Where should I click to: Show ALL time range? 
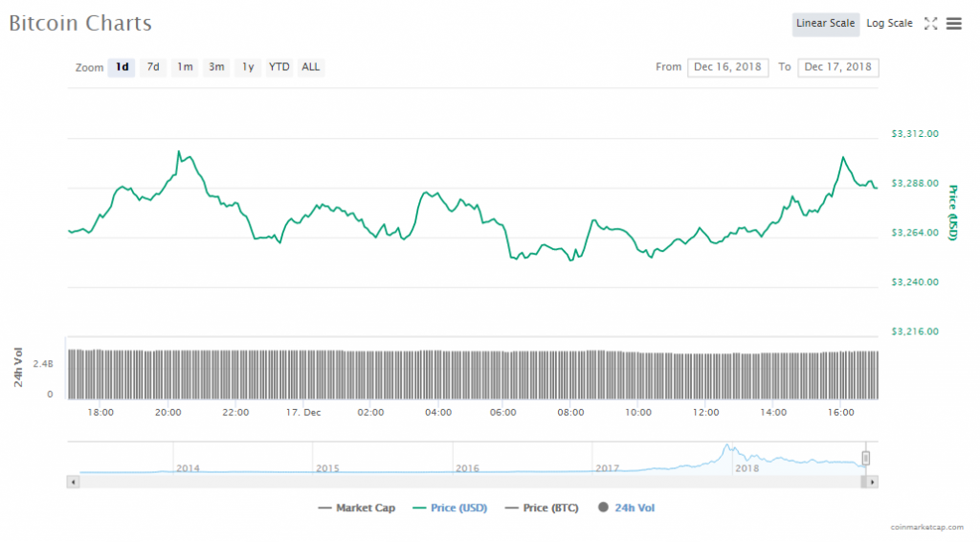point(311,67)
